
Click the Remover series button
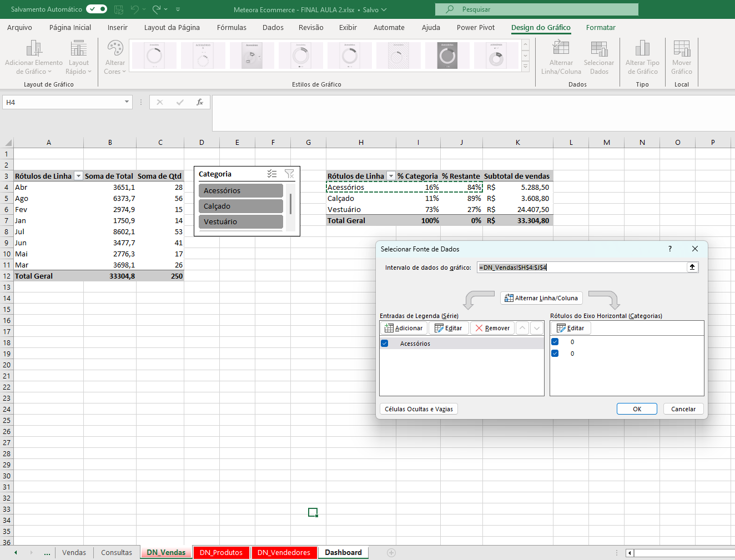point(492,328)
